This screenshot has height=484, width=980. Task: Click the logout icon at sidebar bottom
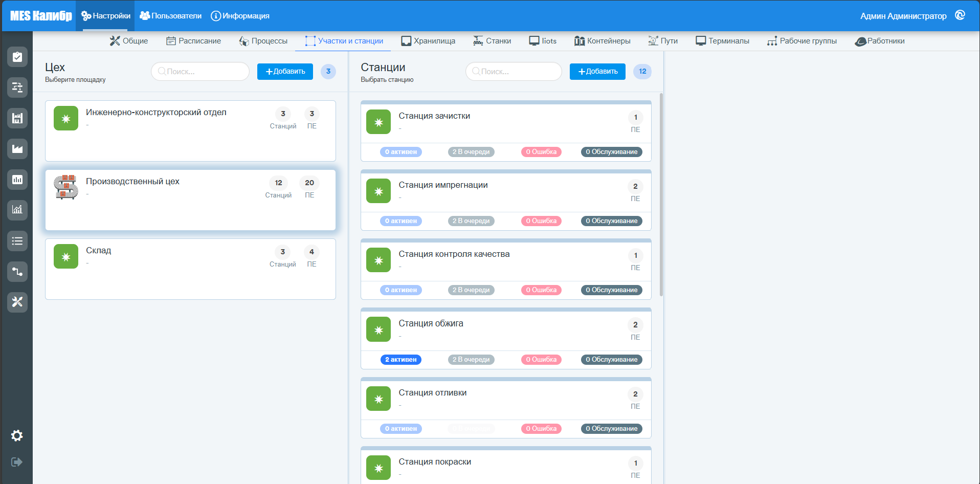click(17, 462)
